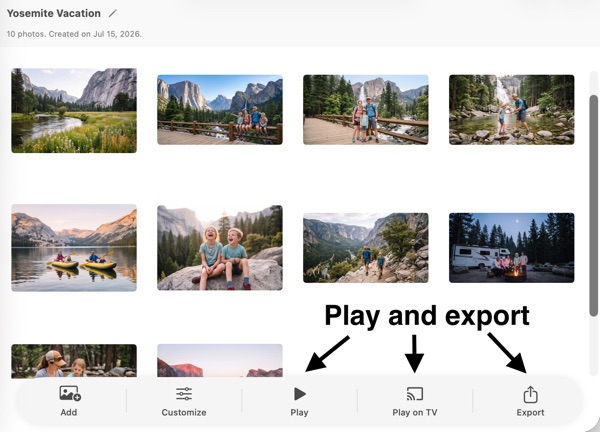The width and height of the screenshot is (600, 432).
Task: Select the father and child at rocky stream photo
Action: 512,110
